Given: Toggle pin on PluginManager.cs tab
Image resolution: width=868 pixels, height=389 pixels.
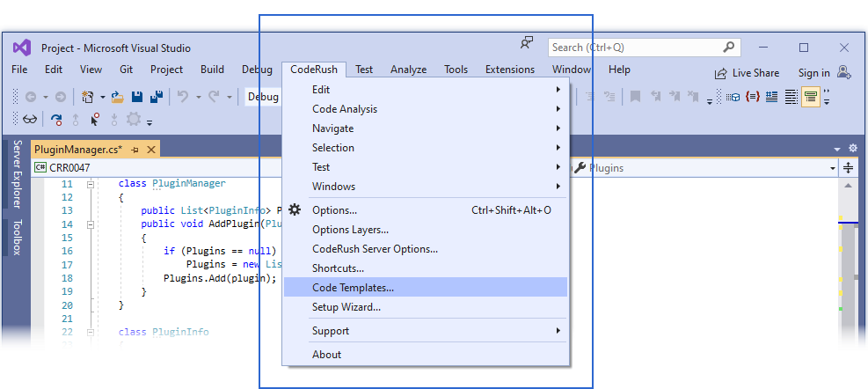Looking at the screenshot, I should [135, 150].
